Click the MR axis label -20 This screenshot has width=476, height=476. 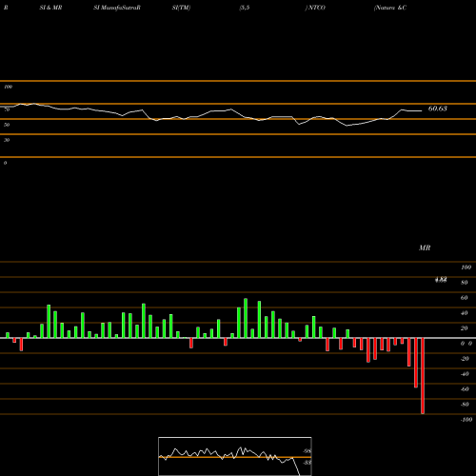coord(465,359)
